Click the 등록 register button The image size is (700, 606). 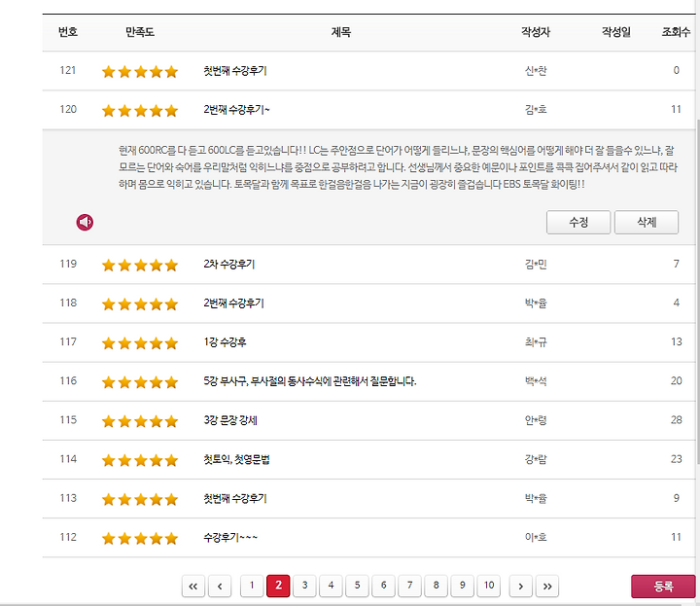663,586
